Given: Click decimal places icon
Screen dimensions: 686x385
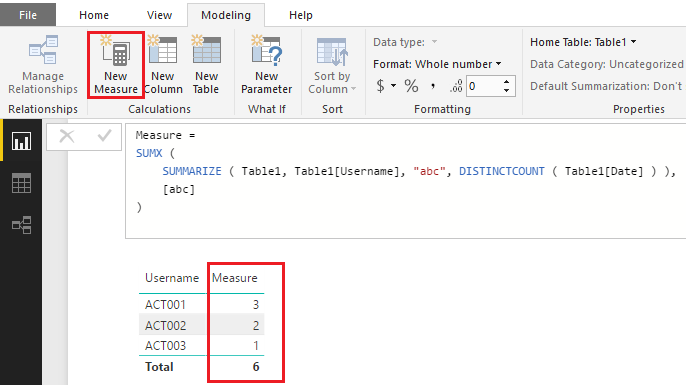Looking at the screenshot, I should pyautogui.click(x=456, y=86).
